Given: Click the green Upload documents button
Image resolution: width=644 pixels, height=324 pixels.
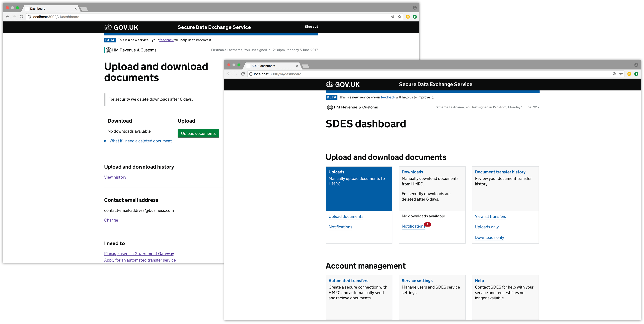Looking at the screenshot, I should (x=198, y=133).
